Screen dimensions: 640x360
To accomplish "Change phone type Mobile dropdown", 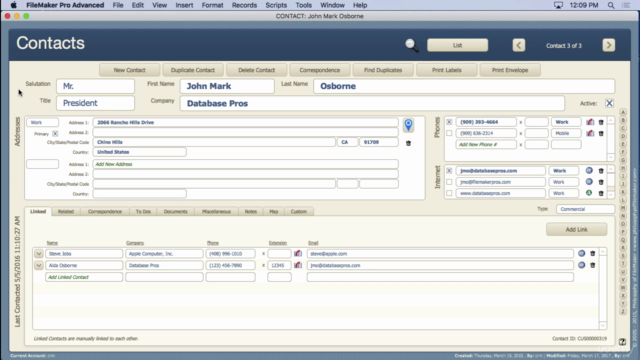I will tap(566, 133).
